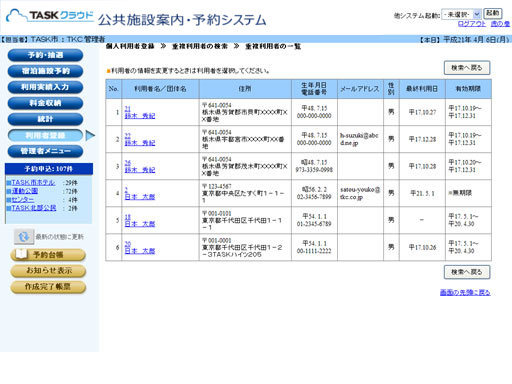The image size is (512, 384).
Task: Open the 料金収納 menu
Action: pos(45,103)
